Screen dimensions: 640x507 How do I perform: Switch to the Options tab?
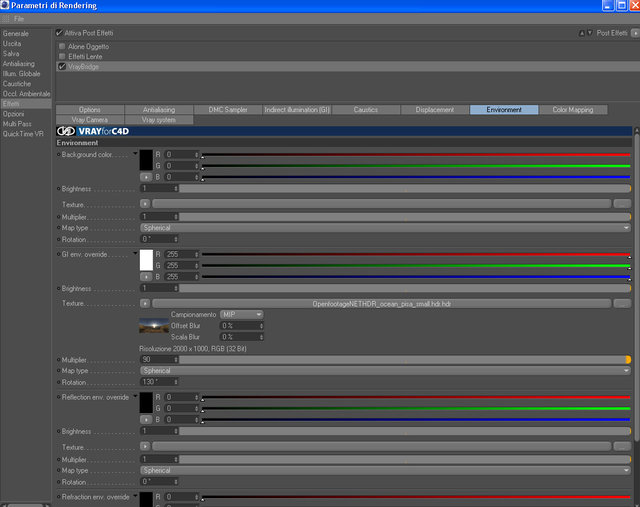(x=90, y=109)
